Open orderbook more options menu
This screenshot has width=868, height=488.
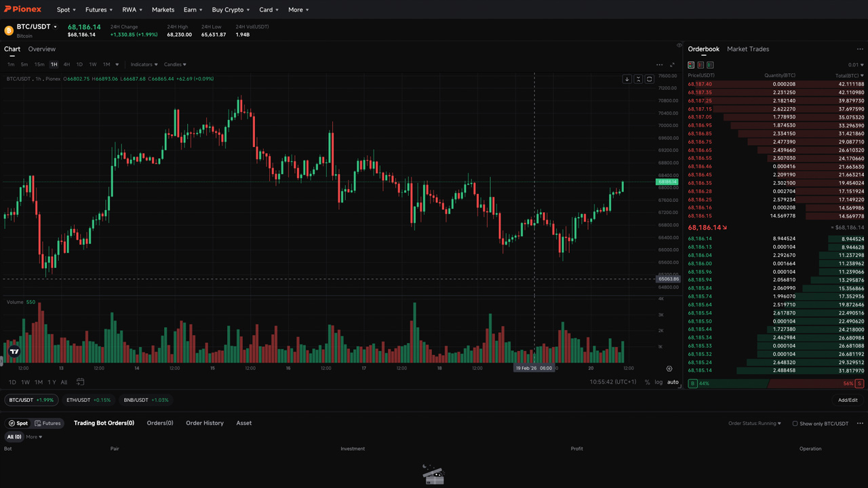(860, 49)
